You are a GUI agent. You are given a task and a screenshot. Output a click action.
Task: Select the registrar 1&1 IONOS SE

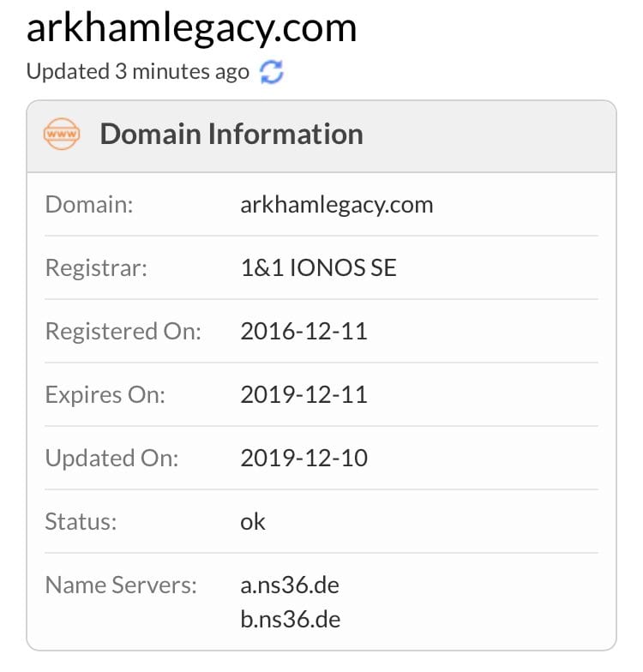pos(319,267)
